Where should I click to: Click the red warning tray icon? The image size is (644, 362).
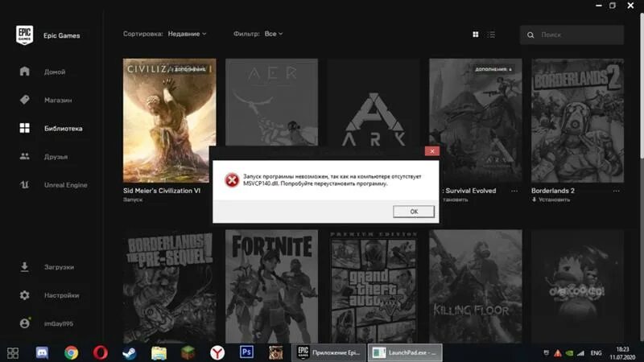557,353
